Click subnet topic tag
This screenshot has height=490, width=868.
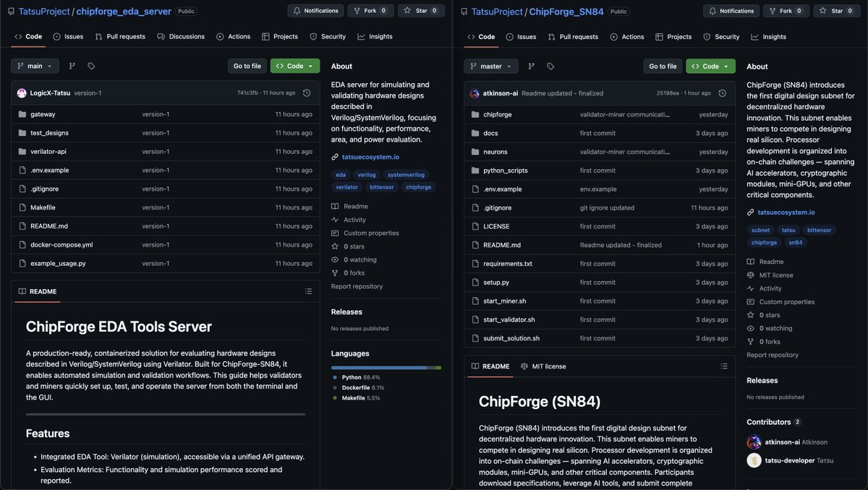(760, 231)
